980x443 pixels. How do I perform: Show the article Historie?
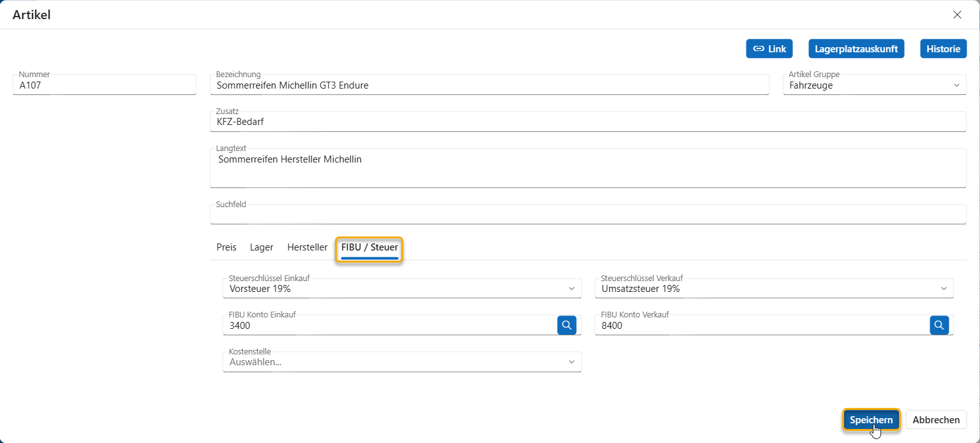pos(943,48)
